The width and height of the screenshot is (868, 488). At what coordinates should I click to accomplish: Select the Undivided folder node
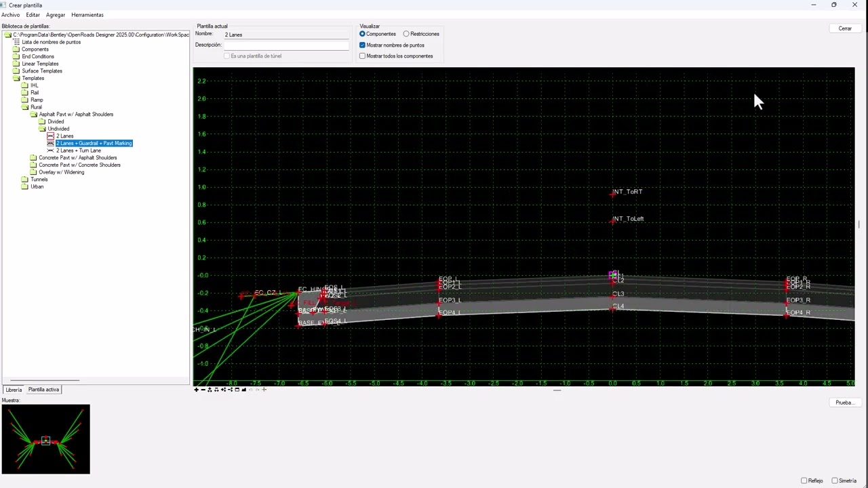[x=58, y=129]
